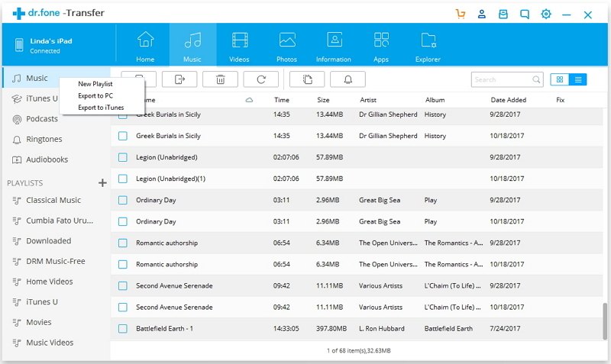Viewport: 611px width, 364px height.
Task: Open the Photos tab
Action: [x=287, y=47]
